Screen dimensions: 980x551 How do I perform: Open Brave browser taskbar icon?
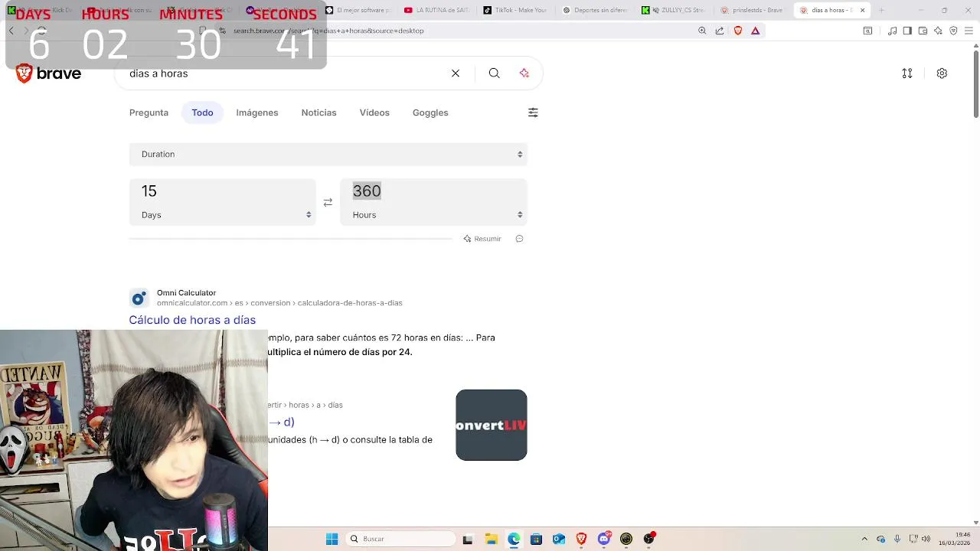click(581, 539)
